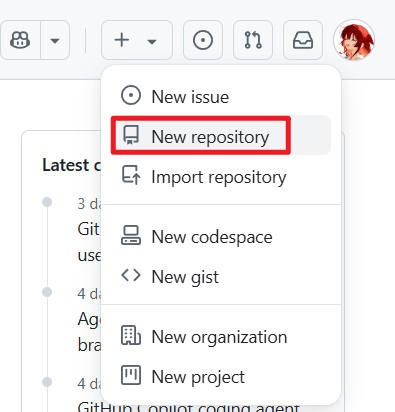Toggle the create-new dropdown caret
This screenshot has height=412, width=395.
(152, 41)
